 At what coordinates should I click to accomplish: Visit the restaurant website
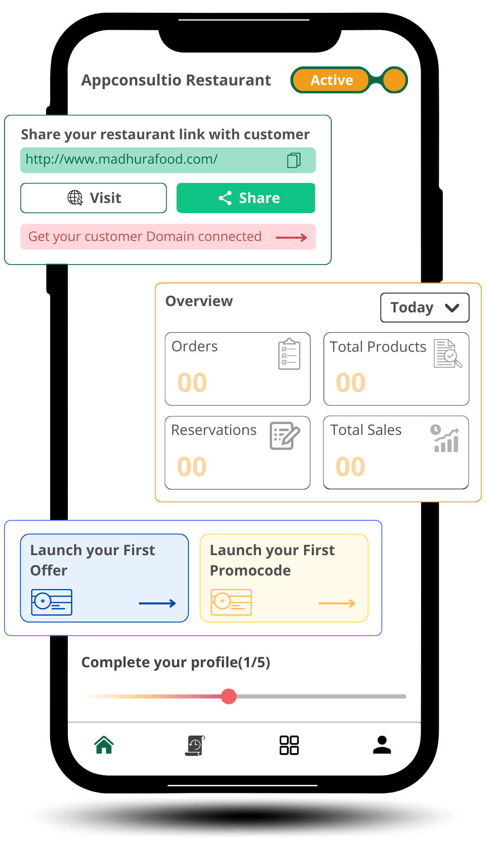pyautogui.click(x=94, y=198)
